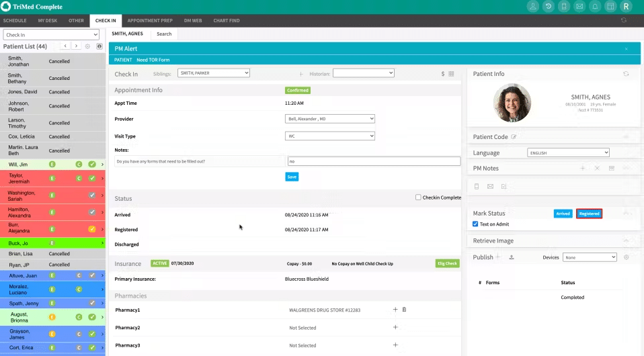Viewport: 644px width, 356px height.
Task: Open DM WEB tab
Action: pos(193,21)
